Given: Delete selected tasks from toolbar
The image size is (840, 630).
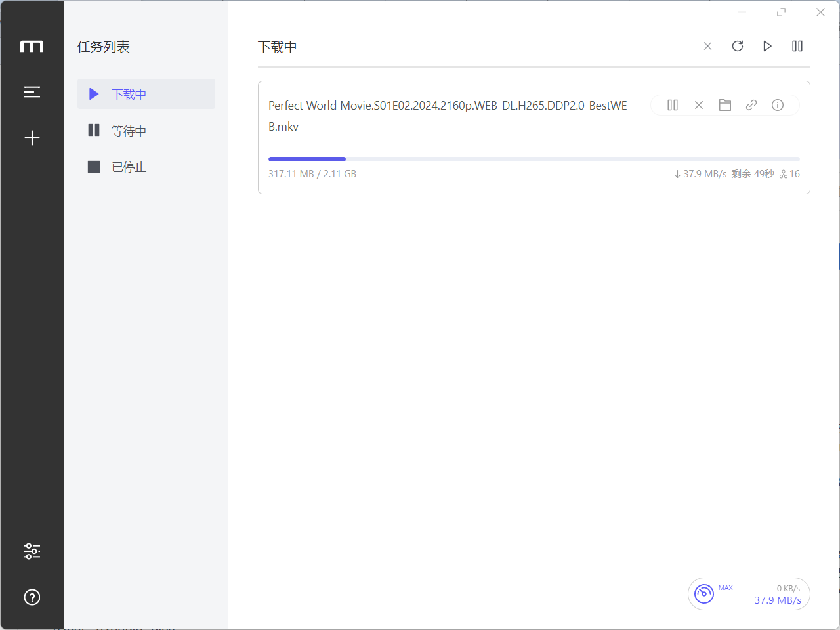Looking at the screenshot, I should (x=707, y=46).
